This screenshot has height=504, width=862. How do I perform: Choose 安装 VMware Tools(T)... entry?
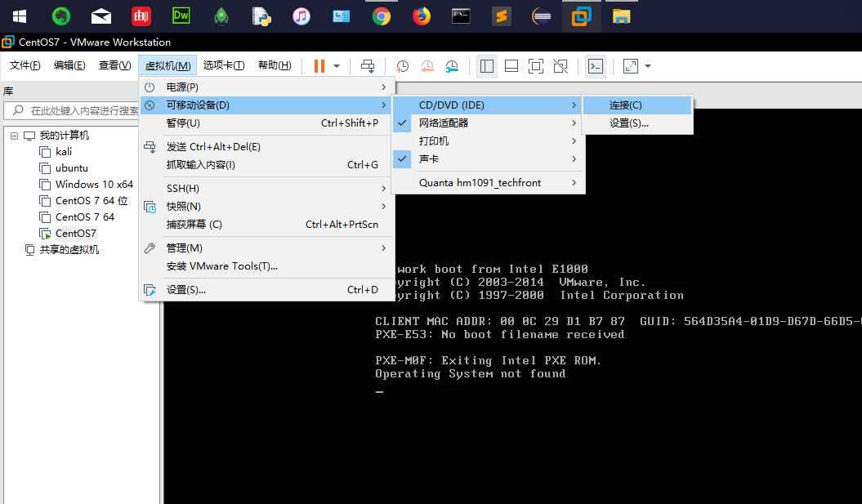[x=266, y=266]
